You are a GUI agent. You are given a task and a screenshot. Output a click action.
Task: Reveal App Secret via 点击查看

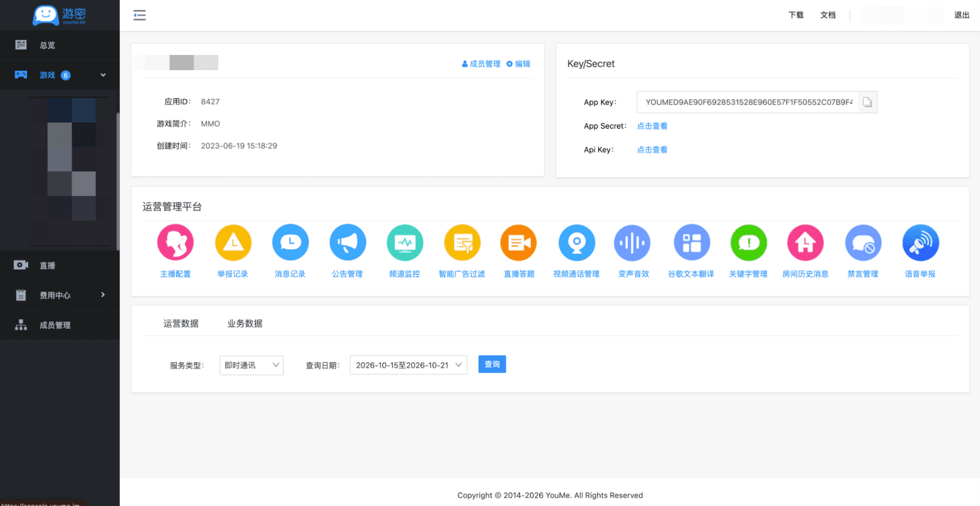[652, 126]
